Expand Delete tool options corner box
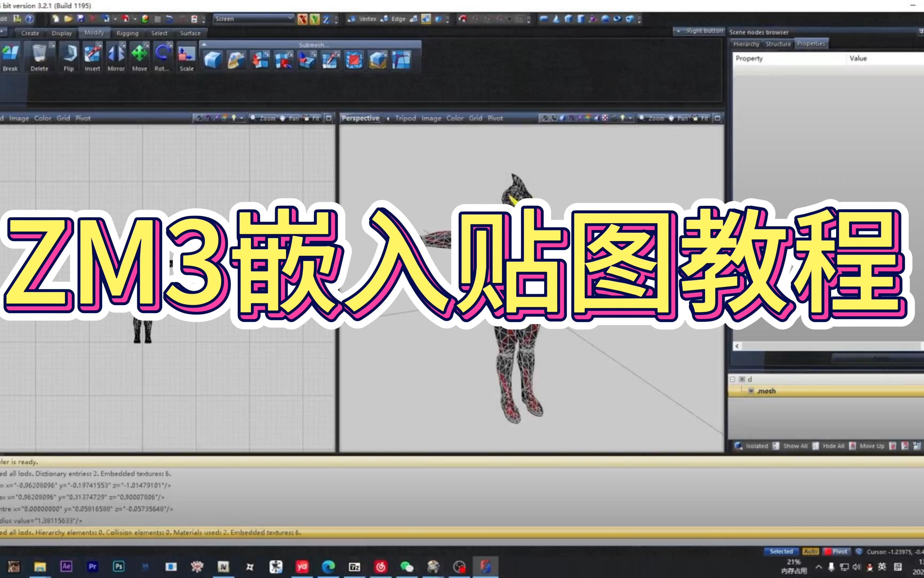 [x=52, y=45]
